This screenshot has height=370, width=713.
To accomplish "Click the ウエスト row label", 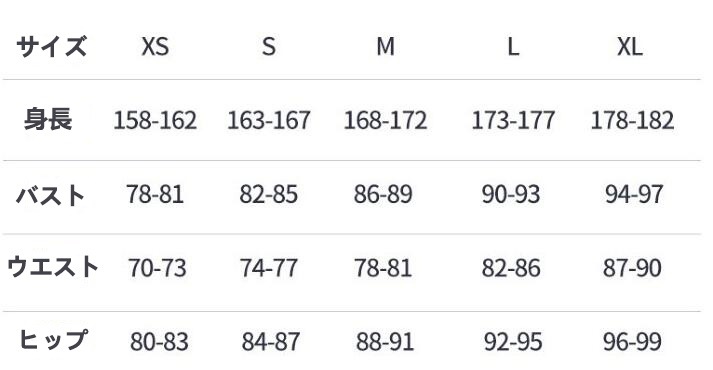I will point(53,267).
